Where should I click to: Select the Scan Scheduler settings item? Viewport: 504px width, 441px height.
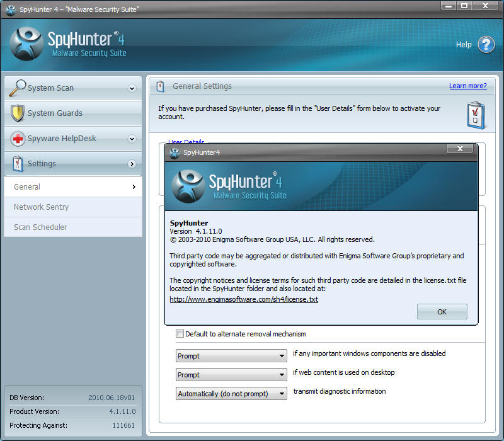pos(40,227)
